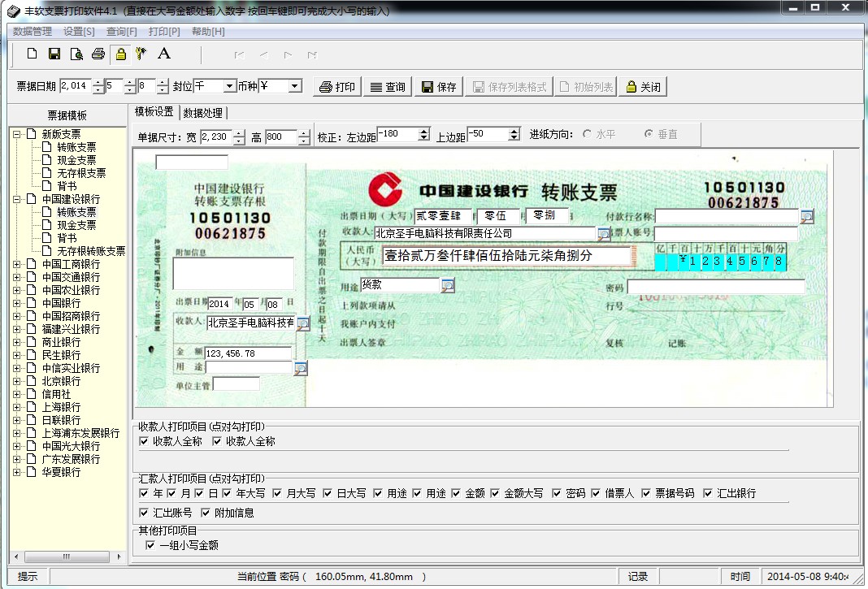
Task: Open the 打印[P] menu
Action: click(164, 32)
